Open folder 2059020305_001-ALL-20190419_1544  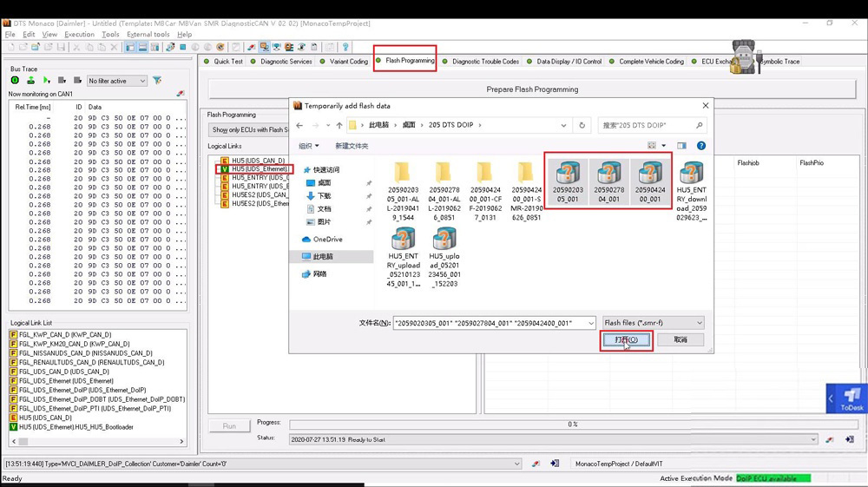(403, 191)
